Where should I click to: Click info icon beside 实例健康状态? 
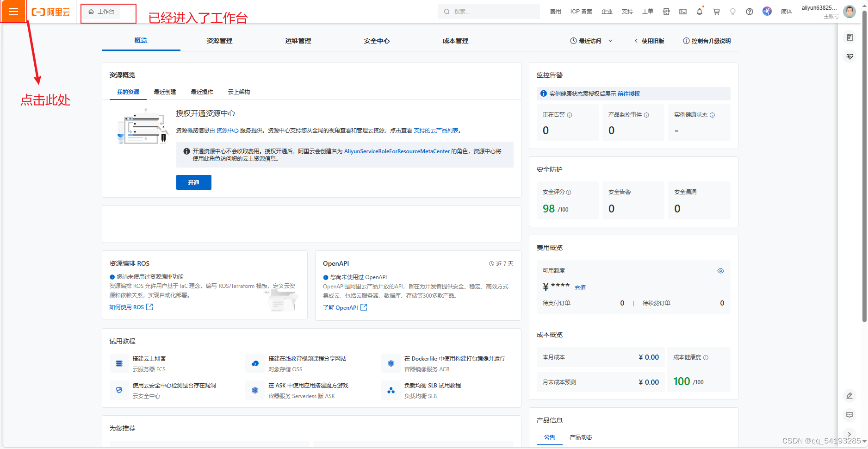pos(712,115)
